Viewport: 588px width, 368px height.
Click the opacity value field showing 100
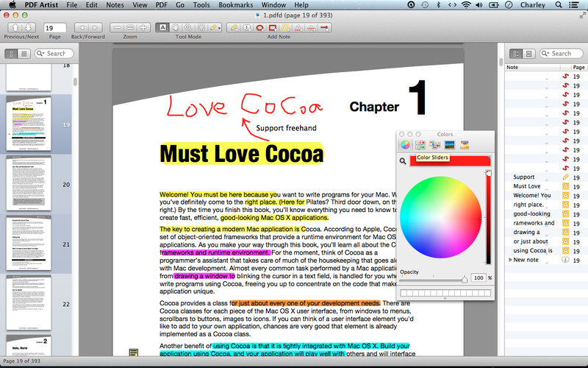(x=478, y=278)
